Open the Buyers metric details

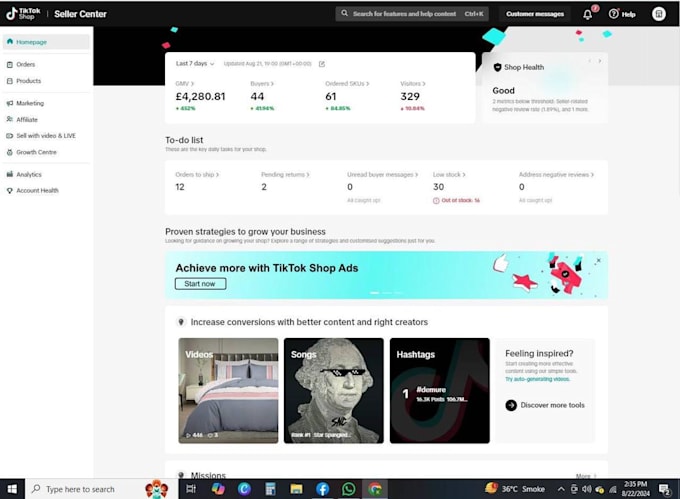[262, 84]
